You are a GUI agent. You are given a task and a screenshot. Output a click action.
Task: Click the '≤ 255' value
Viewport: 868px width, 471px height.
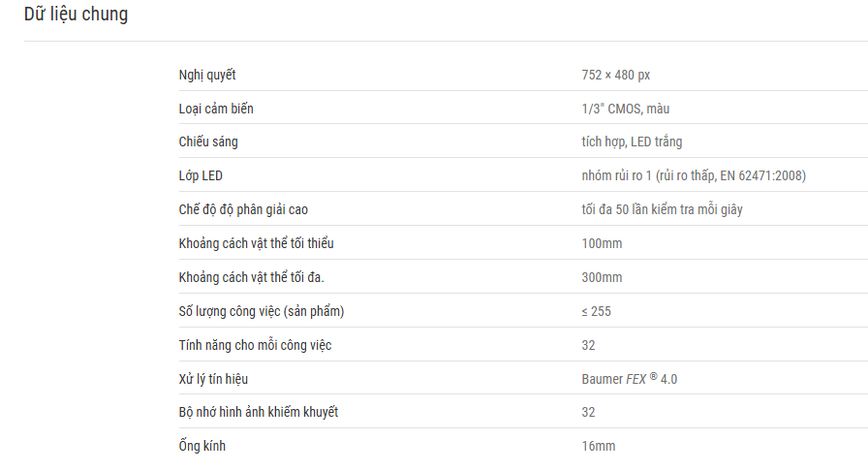[596, 311]
